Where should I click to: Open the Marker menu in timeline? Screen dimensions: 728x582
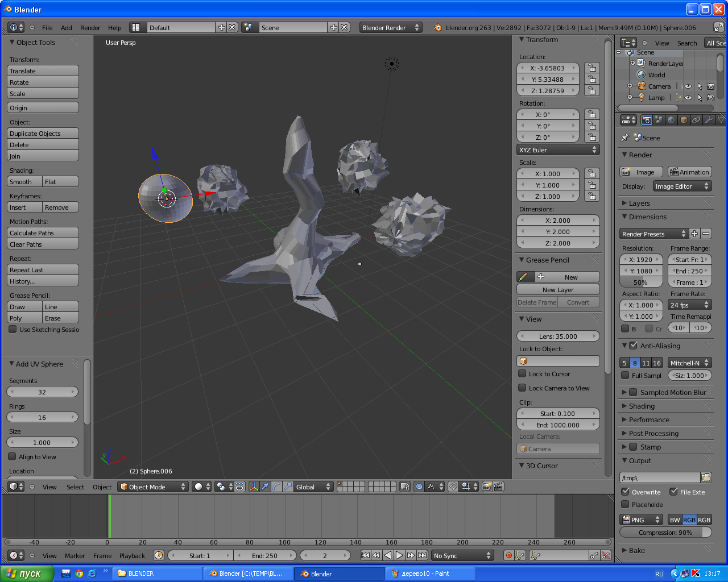click(x=75, y=555)
